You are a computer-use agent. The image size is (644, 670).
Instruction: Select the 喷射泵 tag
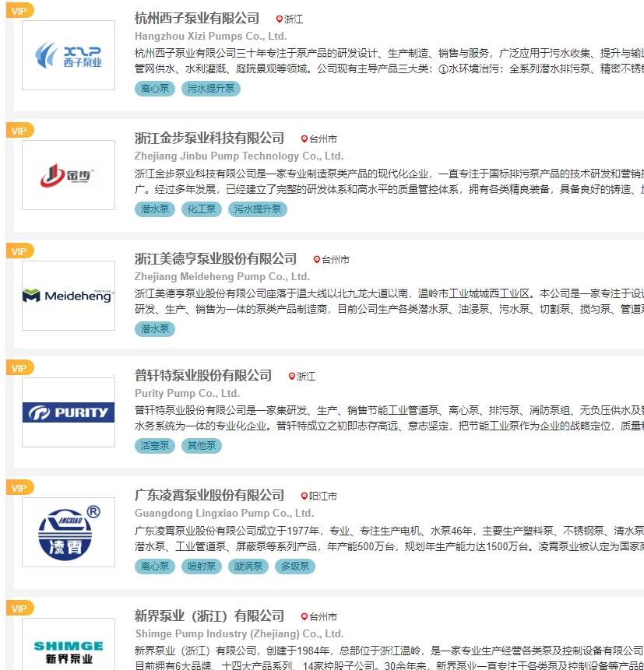[x=202, y=567]
